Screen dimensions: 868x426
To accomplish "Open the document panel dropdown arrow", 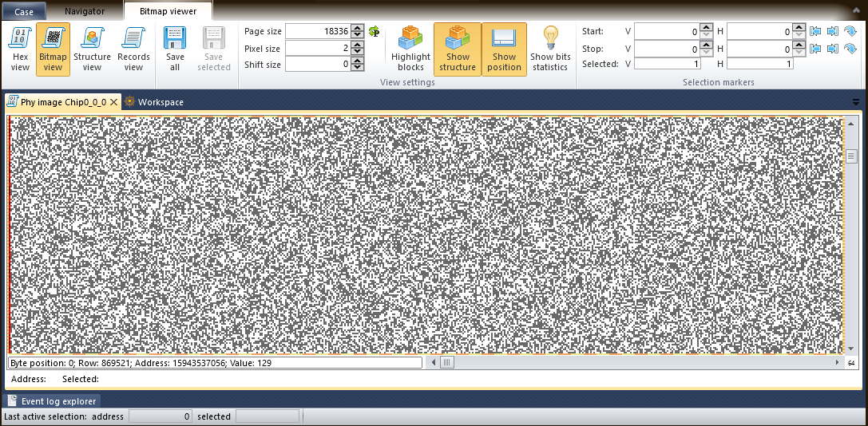I will click(x=856, y=102).
